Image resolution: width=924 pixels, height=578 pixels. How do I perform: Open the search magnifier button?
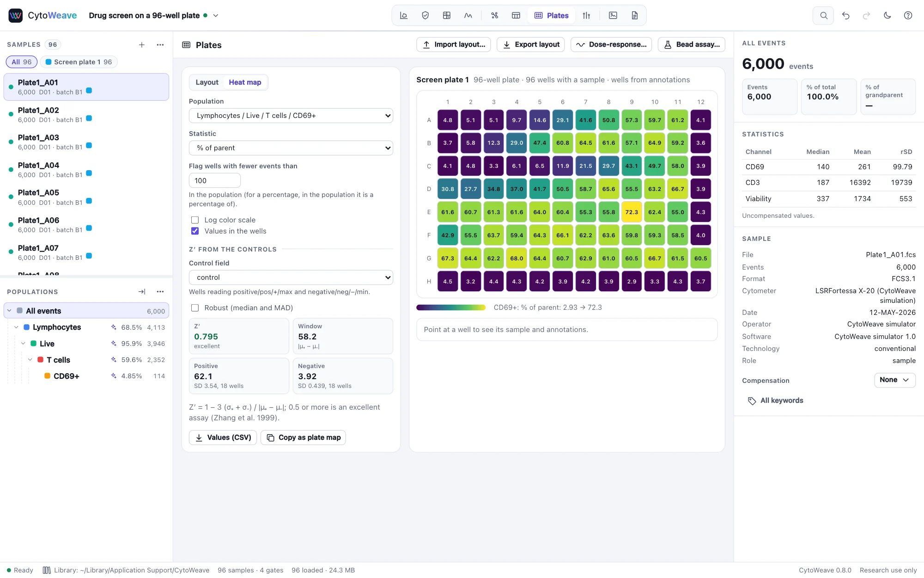coord(823,15)
